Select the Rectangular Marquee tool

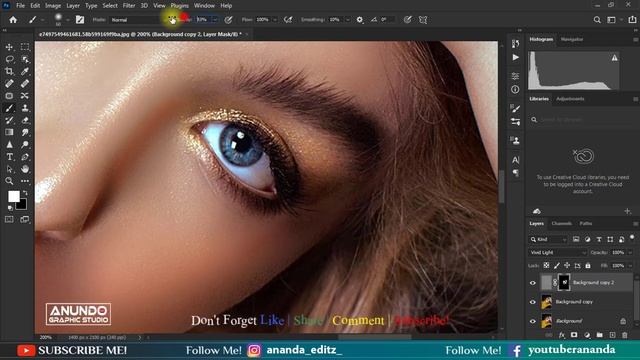point(25,47)
